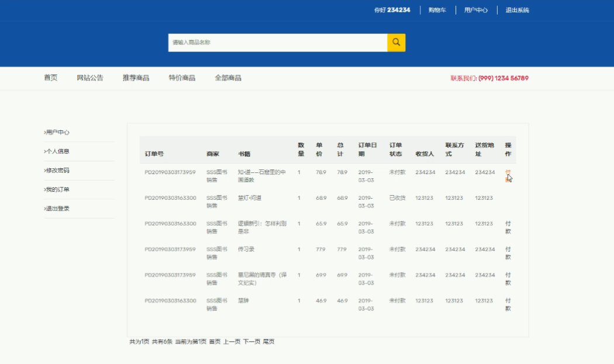Click the 操作 column header
Image resolution: width=614 pixels, height=364 pixels.
(x=508, y=150)
